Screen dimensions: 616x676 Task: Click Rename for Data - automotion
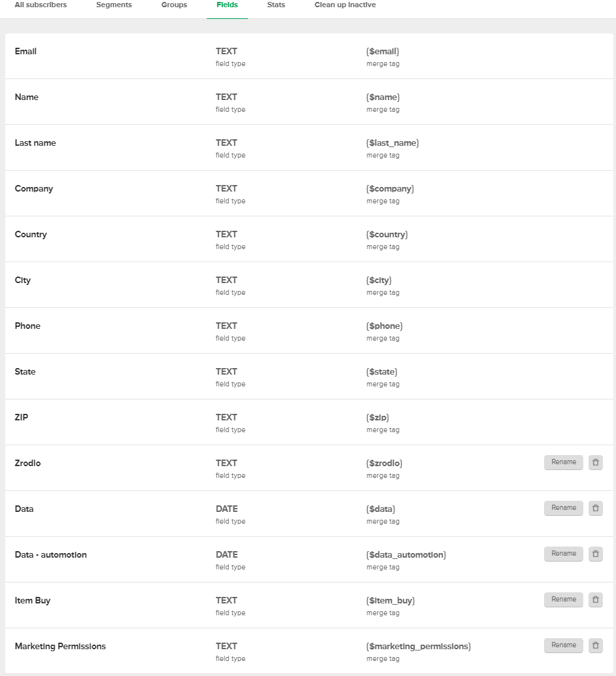564,554
